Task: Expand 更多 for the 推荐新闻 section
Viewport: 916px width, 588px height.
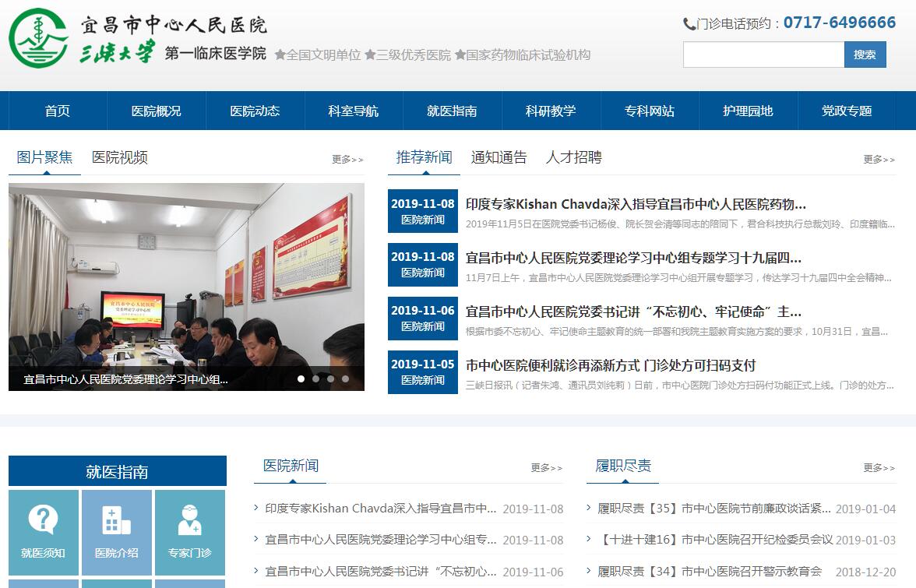Action: [x=879, y=160]
